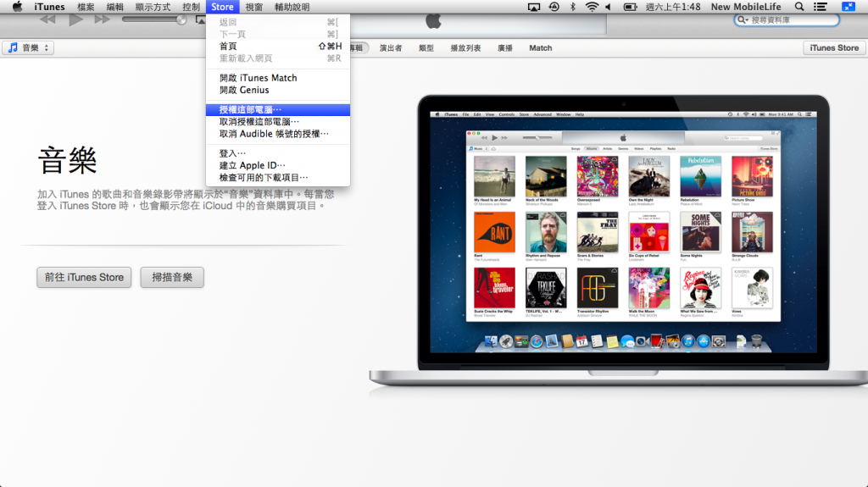The height and width of the screenshot is (487, 868).
Task: Adjust the volume slider knob
Action: tap(181, 19)
